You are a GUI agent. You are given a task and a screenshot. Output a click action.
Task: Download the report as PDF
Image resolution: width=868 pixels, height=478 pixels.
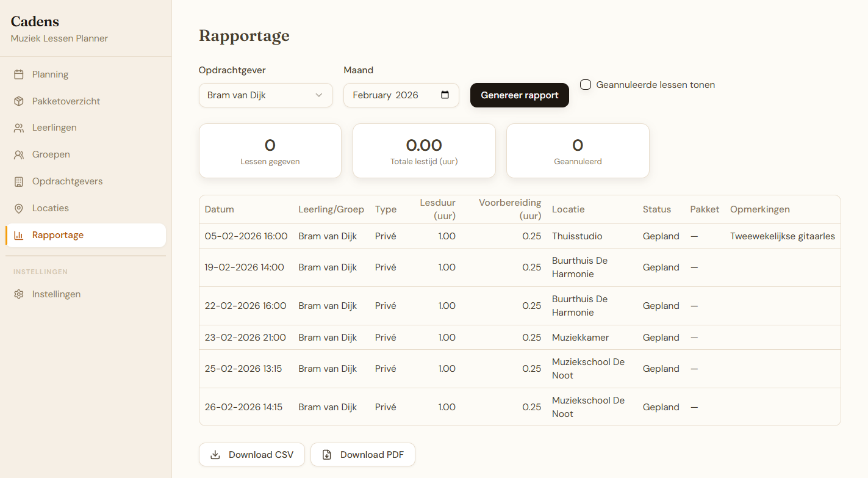(x=362, y=454)
